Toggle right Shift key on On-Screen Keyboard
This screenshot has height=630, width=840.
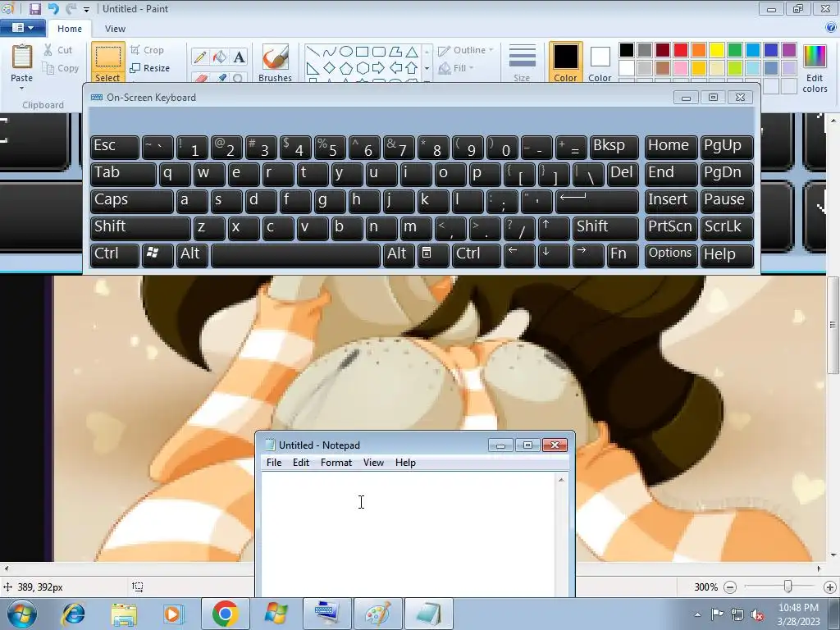tap(605, 227)
